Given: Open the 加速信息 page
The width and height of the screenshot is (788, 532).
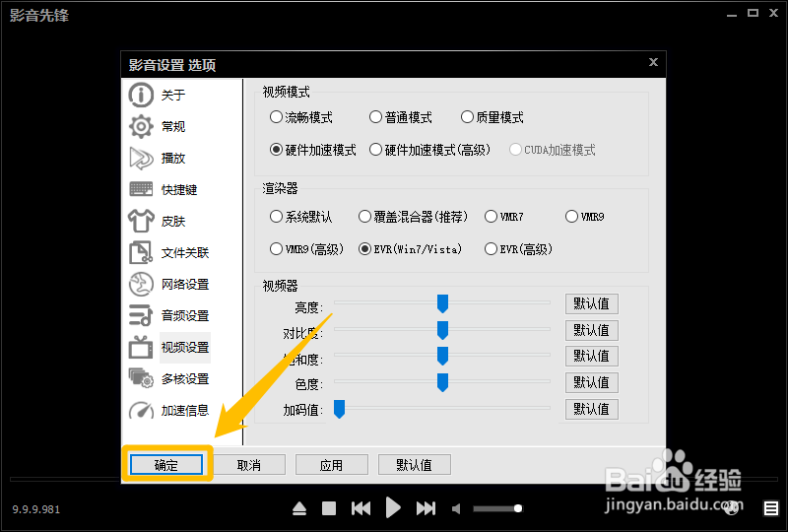Looking at the screenshot, I should tap(185, 411).
